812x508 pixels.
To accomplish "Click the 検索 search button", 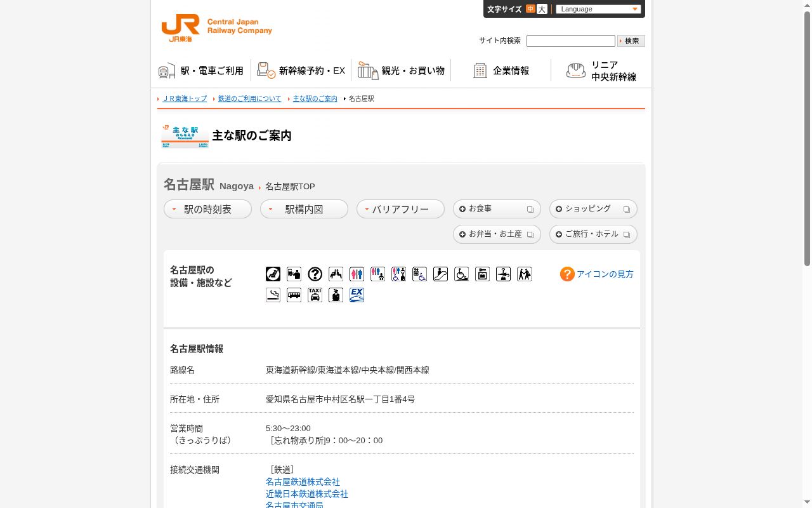I will coord(631,41).
